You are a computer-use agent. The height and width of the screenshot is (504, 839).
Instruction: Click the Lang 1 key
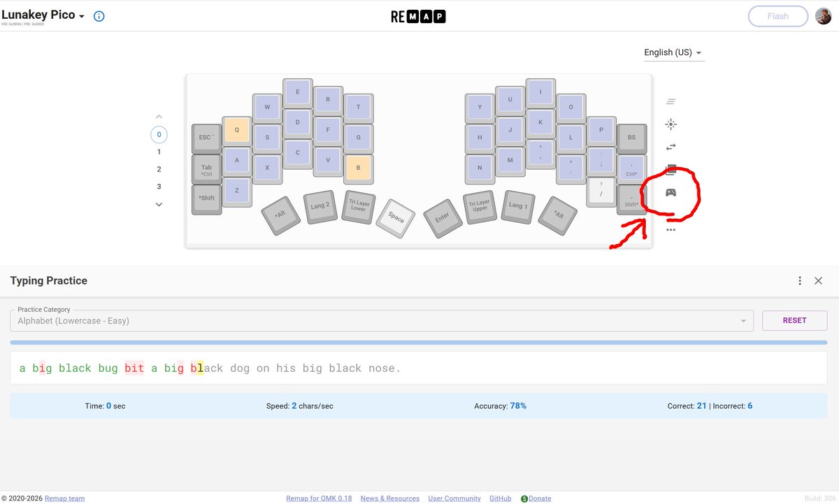point(518,207)
